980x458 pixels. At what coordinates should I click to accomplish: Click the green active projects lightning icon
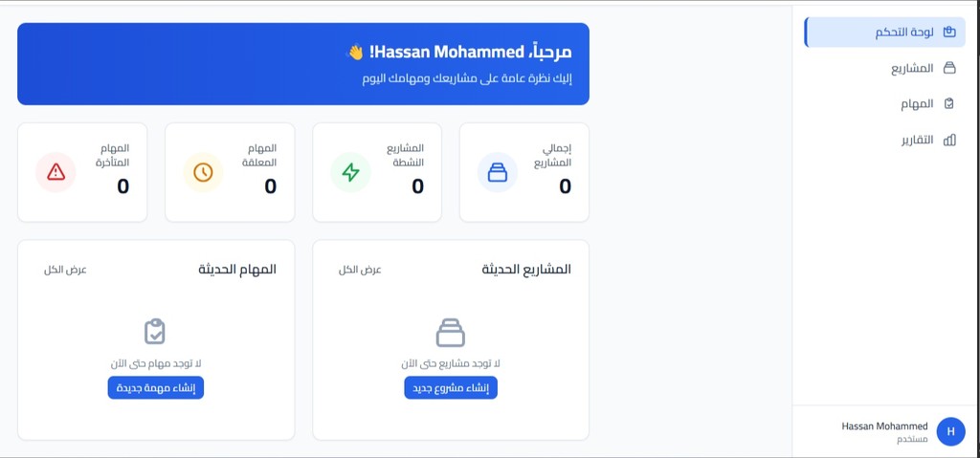pos(350,172)
